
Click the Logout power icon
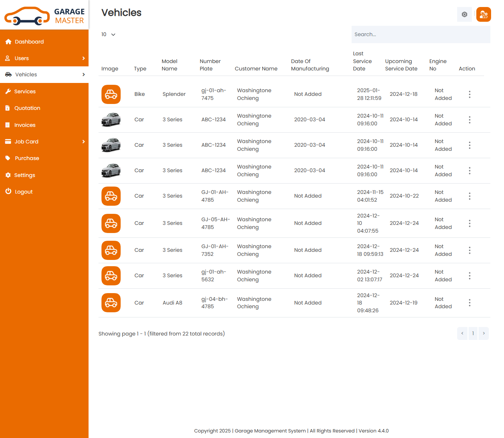pyautogui.click(x=8, y=191)
